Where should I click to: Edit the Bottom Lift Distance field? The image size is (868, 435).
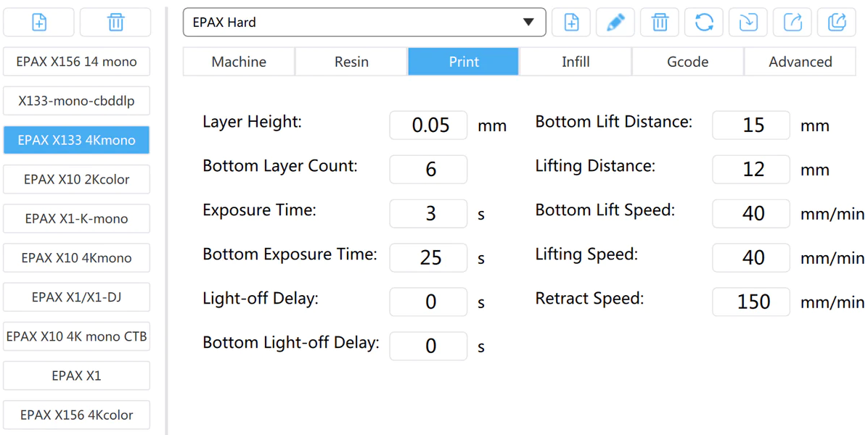tap(751, 125)
